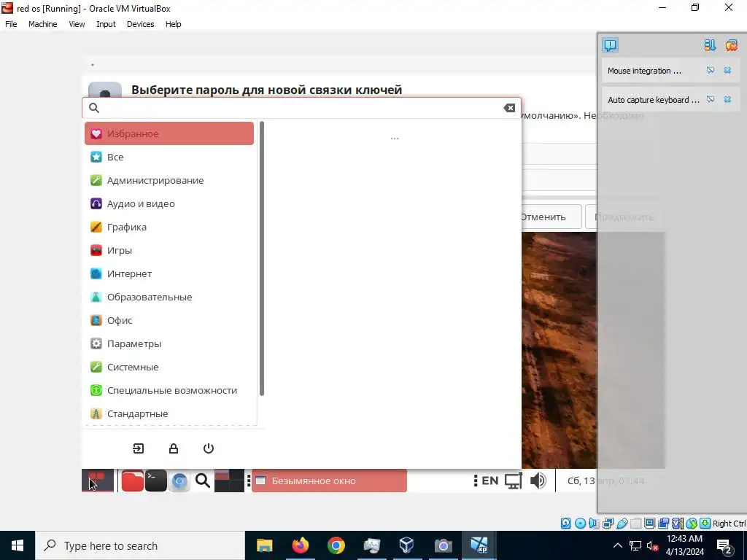Click the magnifier search icon on guest panel
The width and height of the screenshot is (747, 560).
tap(203, 481)
